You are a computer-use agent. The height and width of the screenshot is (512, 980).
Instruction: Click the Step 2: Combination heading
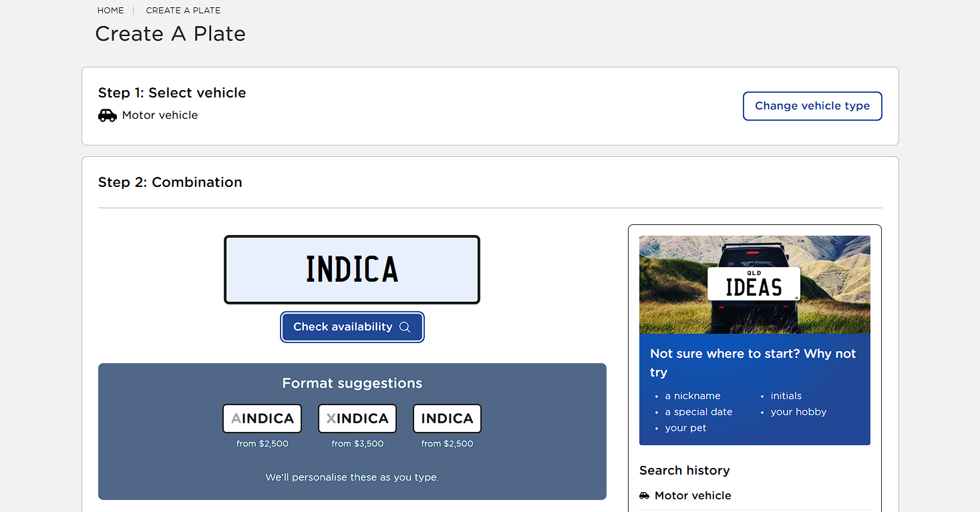coord(170,182)
